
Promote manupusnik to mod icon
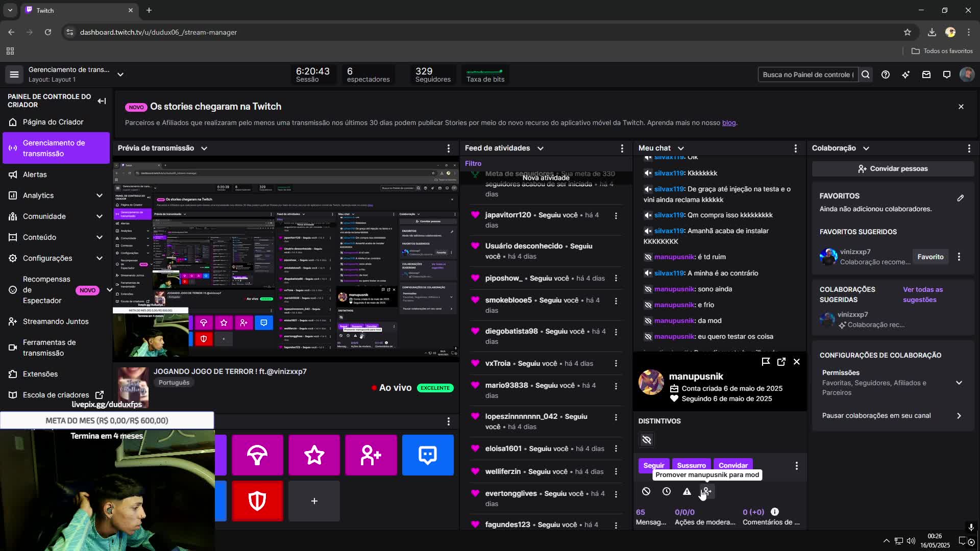(x=707, y=491)
